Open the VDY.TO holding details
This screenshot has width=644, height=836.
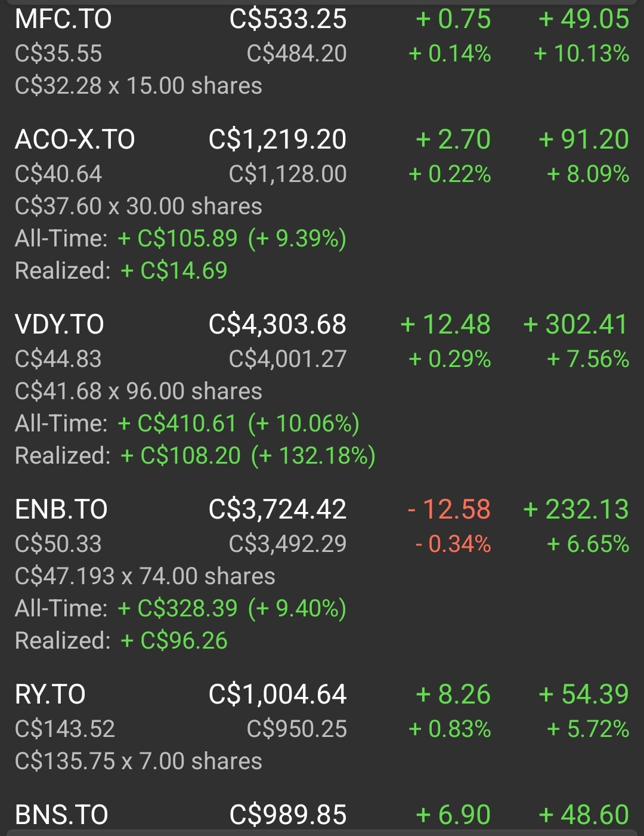tap(322, 390)
